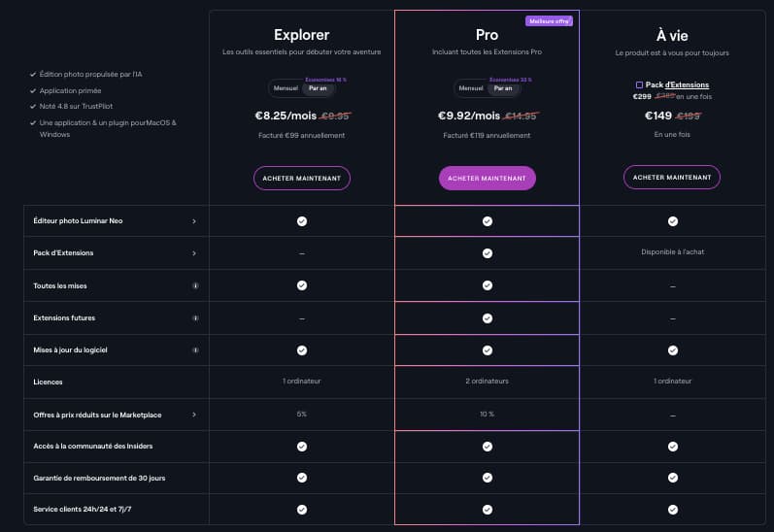Click À vie checkmark for Garantie de remboursement
The height and width of the screenshot is (532, 774).
click(x=673, y=478)
